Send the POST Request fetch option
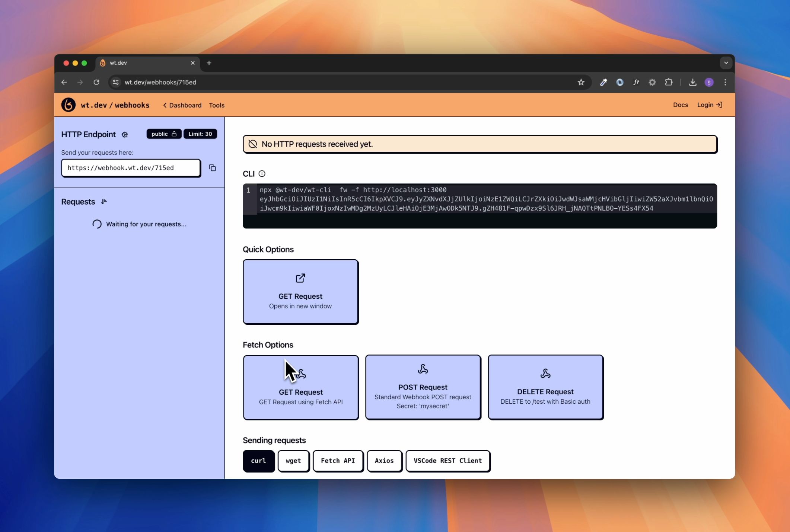 423,387
